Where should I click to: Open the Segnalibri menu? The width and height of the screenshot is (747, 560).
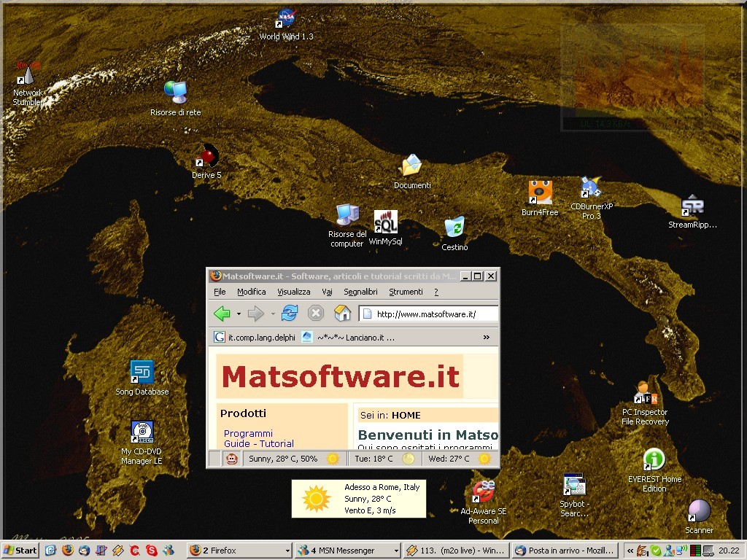pyautogui.click(x=360, y=292)
